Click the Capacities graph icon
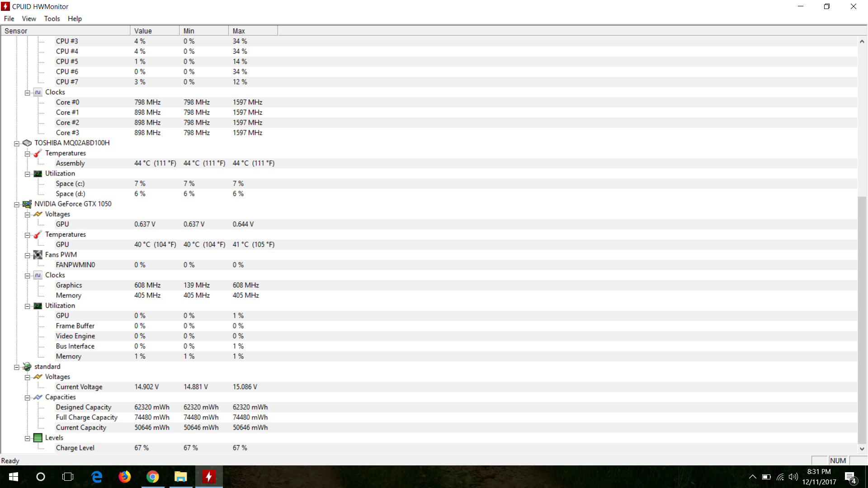The height and width of the screenshot is (488, 868). coord(38,397)
